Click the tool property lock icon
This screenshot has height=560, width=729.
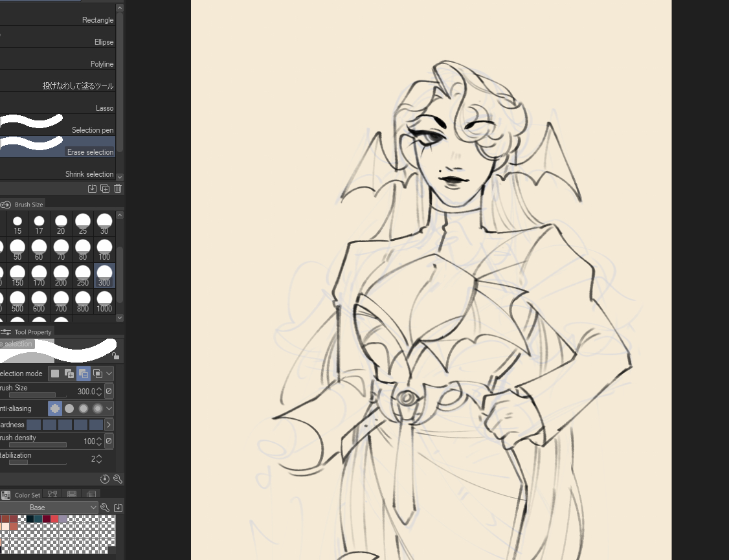(115, 355)
